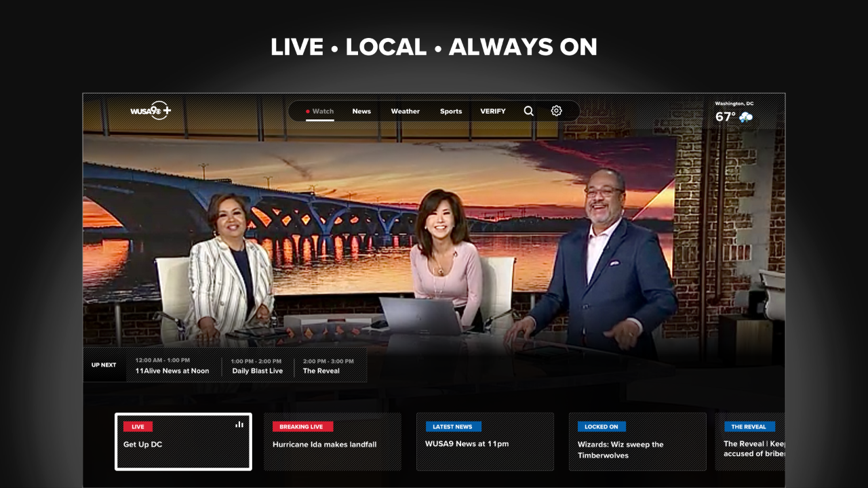Click the LATEST NEWS badge icon
The height and width of the screenshot is (488, 868).
453,426
